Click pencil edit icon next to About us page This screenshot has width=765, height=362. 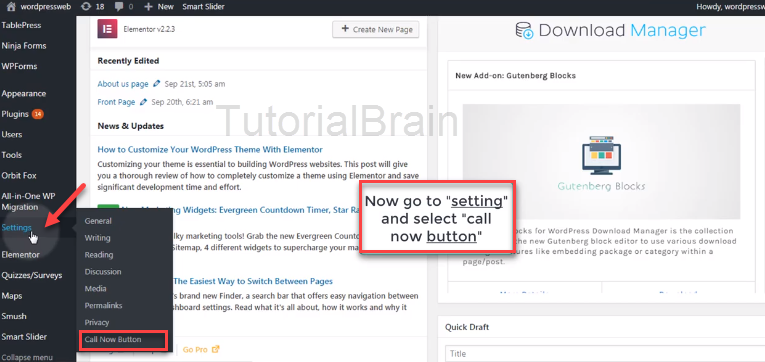[x=157, y=84]
